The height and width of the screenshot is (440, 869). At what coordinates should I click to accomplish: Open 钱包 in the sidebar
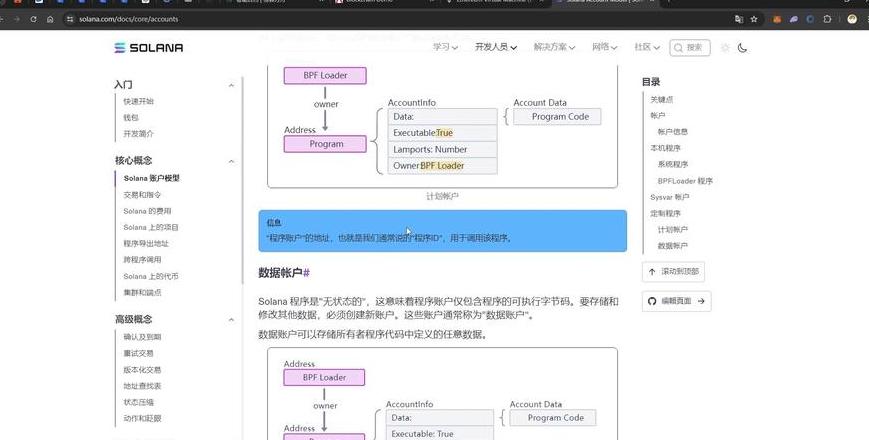click(x=131, y=117)
